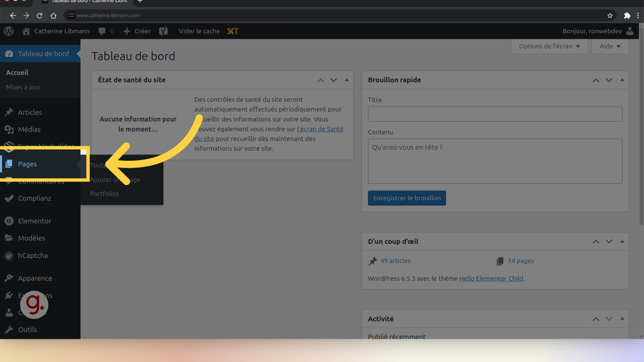This screenshot has height=362, width=644.
Task: Open Hello Elementor Child theme link
Action: point(491,279)
